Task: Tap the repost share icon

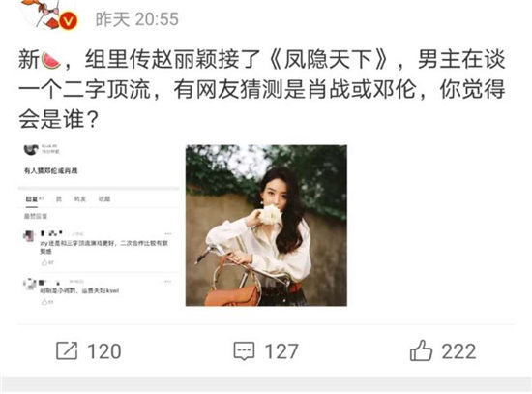Action: coord(67,350)
